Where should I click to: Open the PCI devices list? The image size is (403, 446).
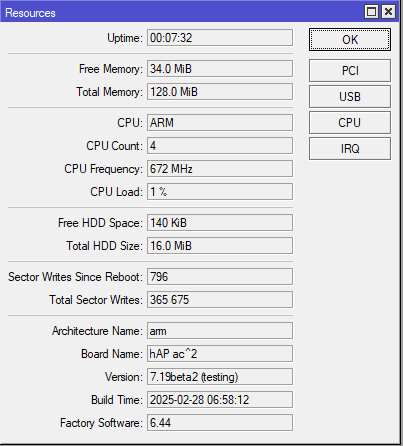pyautogui.click(x=350, y=70)
